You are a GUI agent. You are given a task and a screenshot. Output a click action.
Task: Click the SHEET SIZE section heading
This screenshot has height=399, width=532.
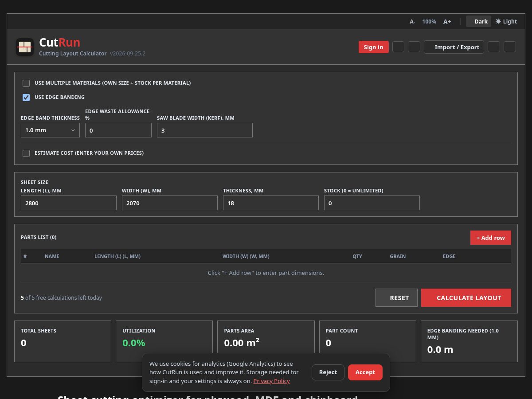[x=35, y=182]
